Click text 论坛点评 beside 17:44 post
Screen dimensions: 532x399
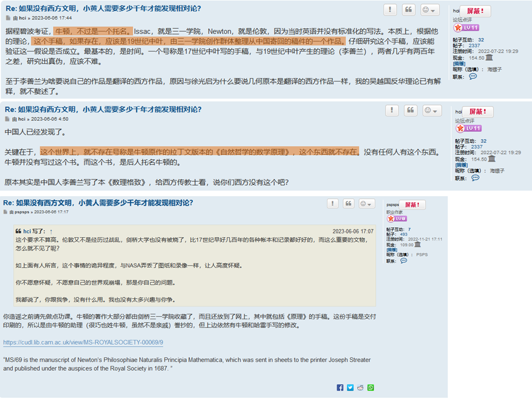click(x=462, y=20)
